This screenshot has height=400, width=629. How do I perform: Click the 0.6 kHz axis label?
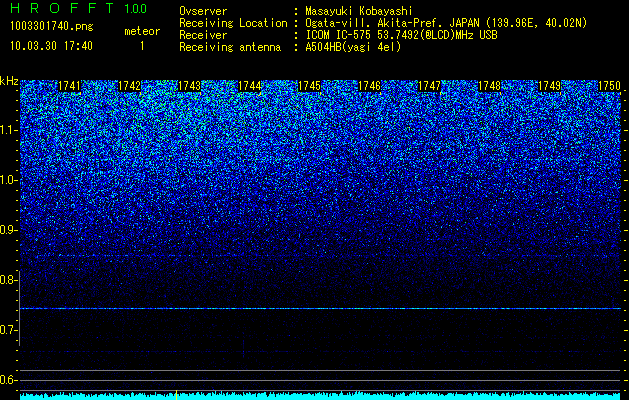click(x=8, y=380)
